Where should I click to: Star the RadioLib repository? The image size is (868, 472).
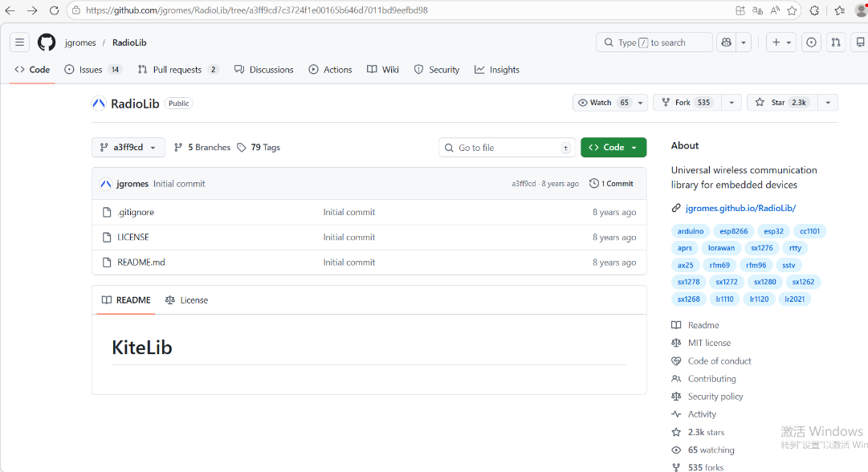tap(782, 103)
